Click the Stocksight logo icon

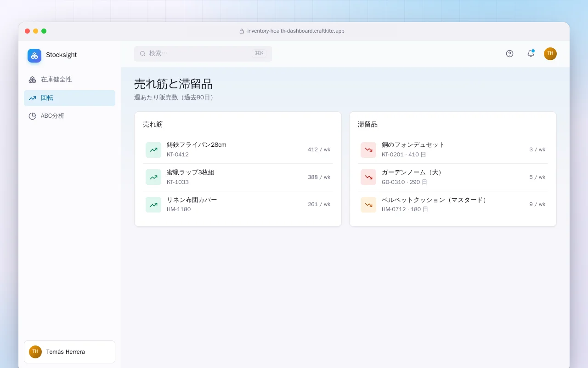34,56
